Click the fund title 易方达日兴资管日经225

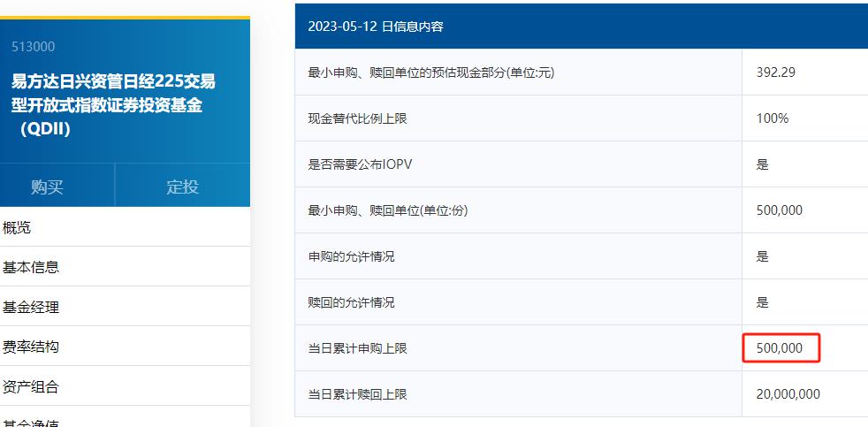(113, 105)
